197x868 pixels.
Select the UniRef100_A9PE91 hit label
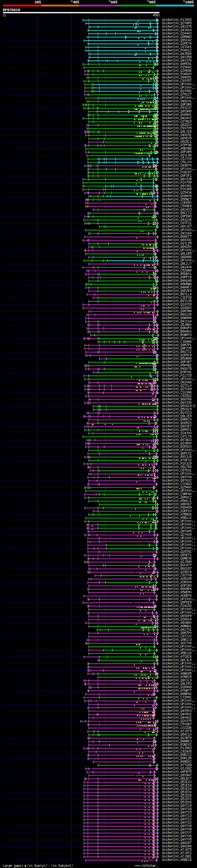pos(177,64)
